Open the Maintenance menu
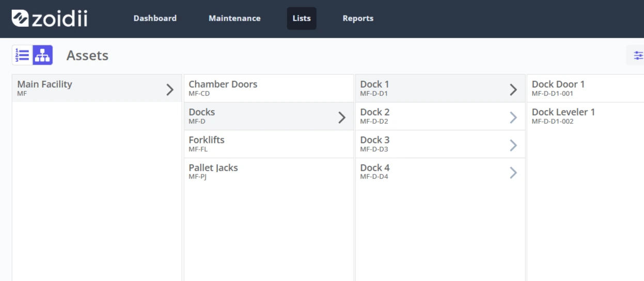 [x=234, y=19]
